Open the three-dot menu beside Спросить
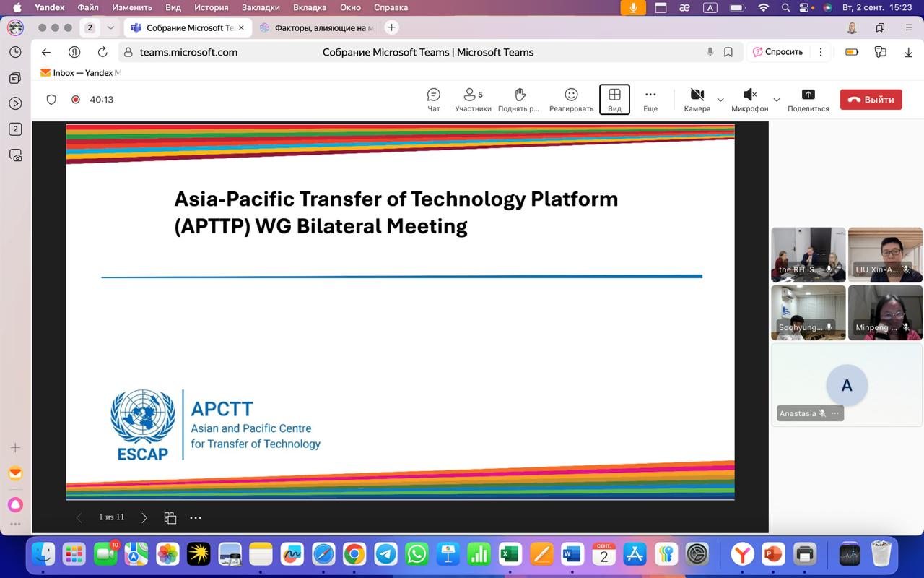The image size is (924, 578). (x=820, y=52)
